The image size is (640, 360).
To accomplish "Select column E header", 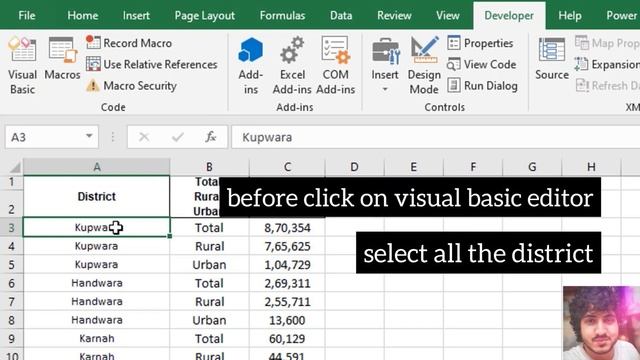I will (413, 167).
